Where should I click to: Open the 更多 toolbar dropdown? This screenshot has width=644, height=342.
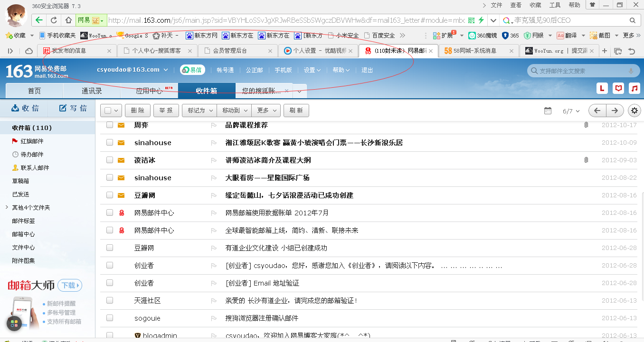pyautogui.click(x=265, y=111)
